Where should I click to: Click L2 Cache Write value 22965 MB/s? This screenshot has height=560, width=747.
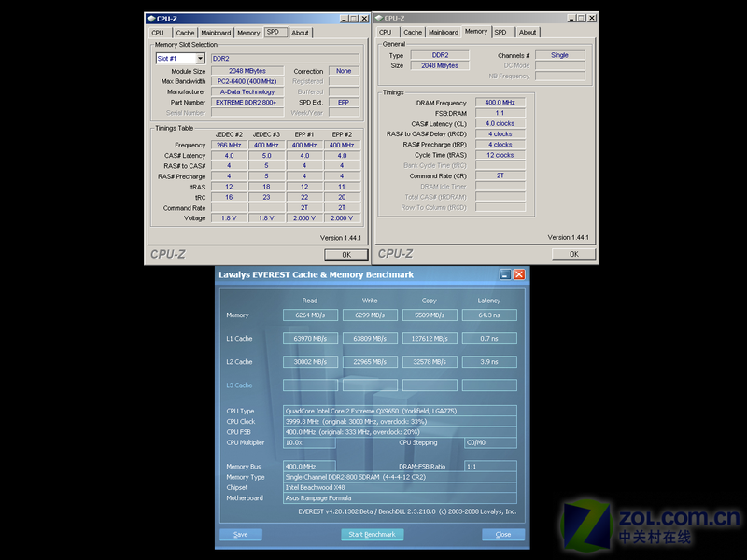370,362
